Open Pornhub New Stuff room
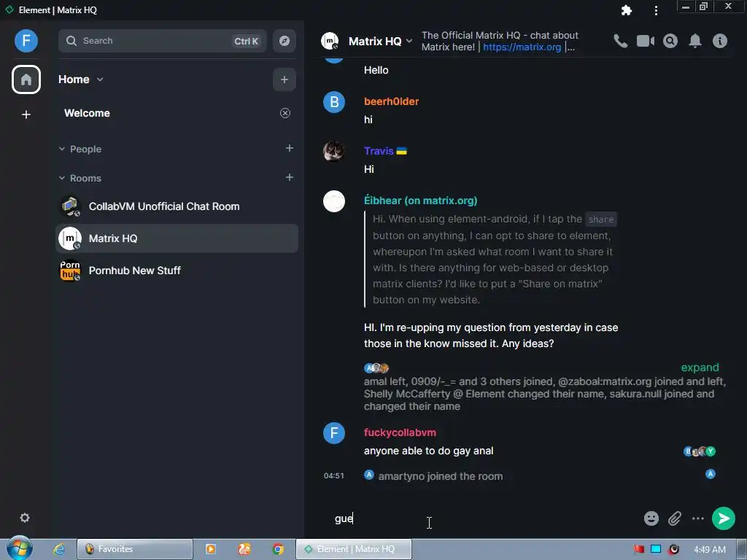 [x=177, y=271]
